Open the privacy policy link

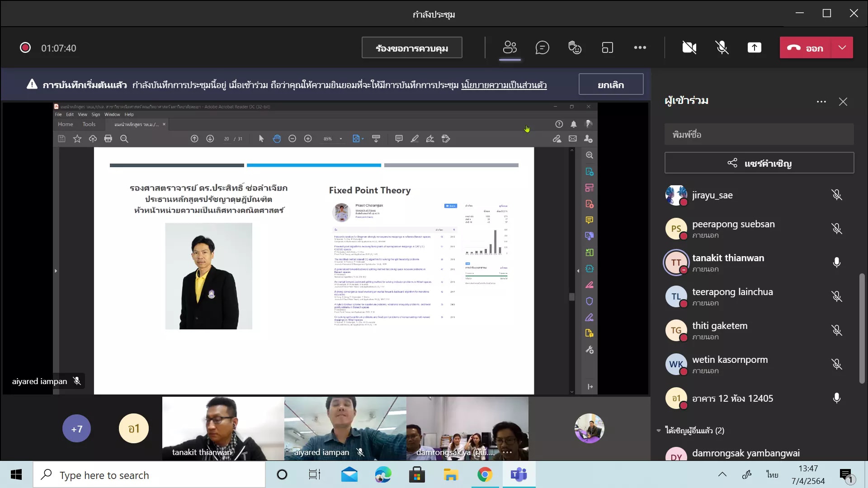pyautogui.click(x=504, y=85)
